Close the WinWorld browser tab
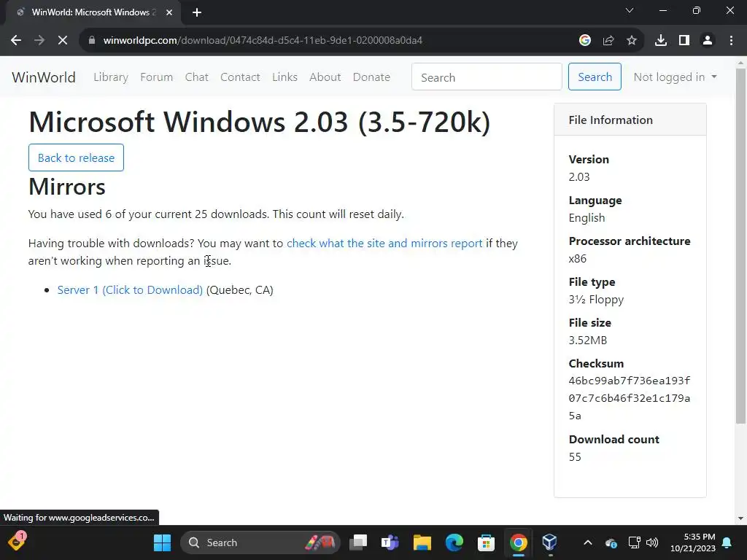The image size is (747, 560). (x=169, y=12)
